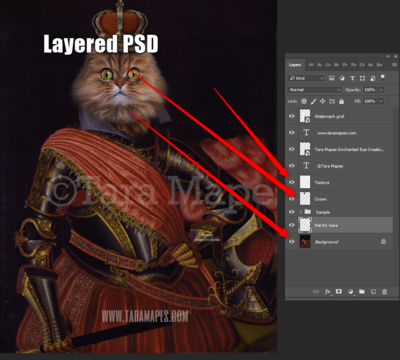Viewport: 400px width, 360px height.
Task: Open the Layers panel flyout menu
Action: [x=395, y=65]
